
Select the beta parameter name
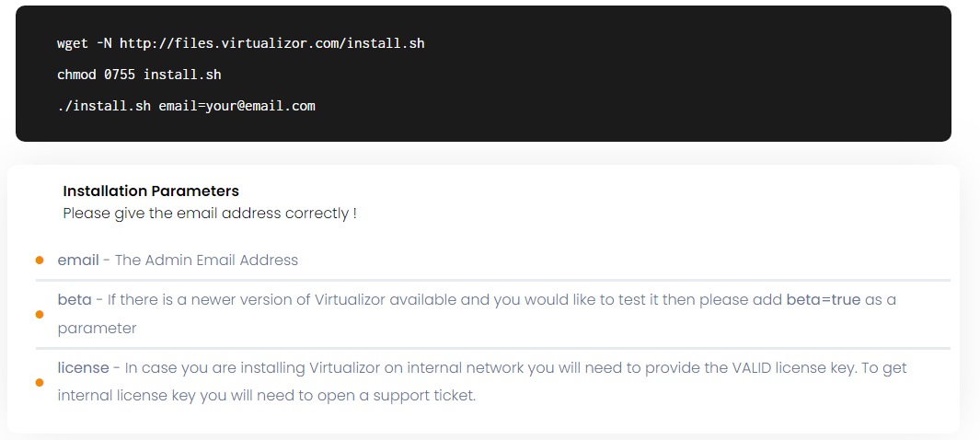75,300
